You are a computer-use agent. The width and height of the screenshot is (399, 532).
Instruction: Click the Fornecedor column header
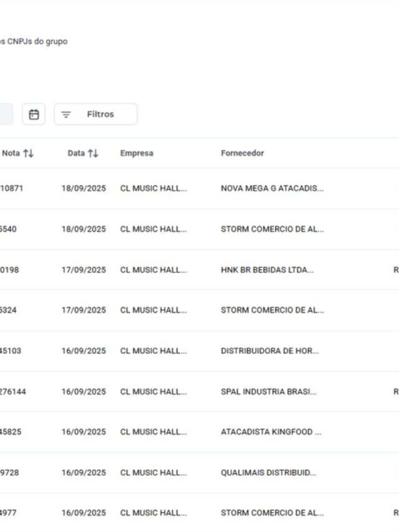click(x=243, y=153)
